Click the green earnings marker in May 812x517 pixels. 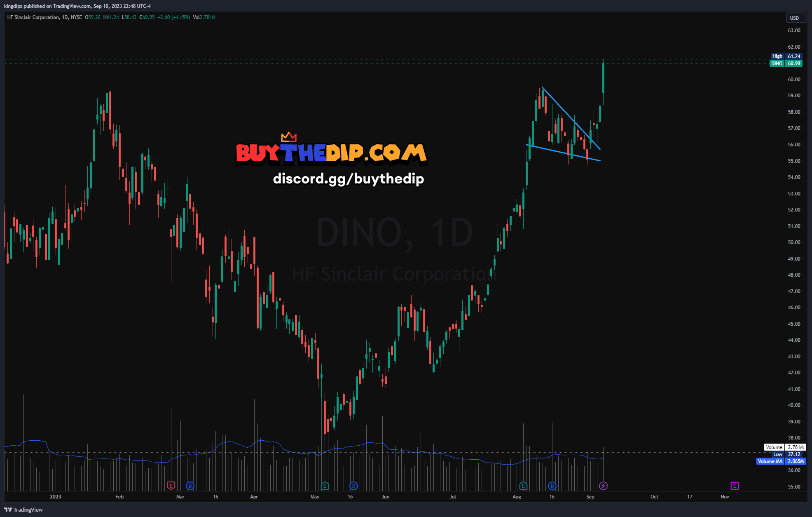[x=325, y=486]
